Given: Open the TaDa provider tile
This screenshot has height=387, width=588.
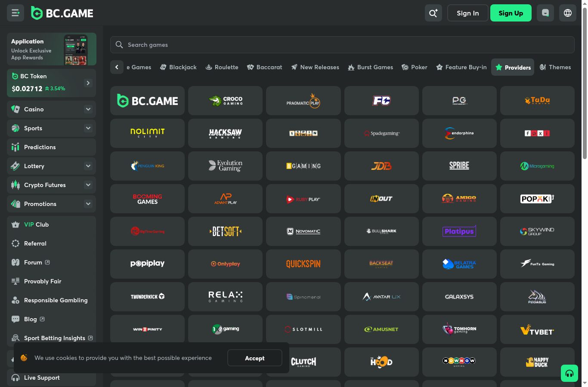Looking at the screenshot, I should (x=537, y=101).
